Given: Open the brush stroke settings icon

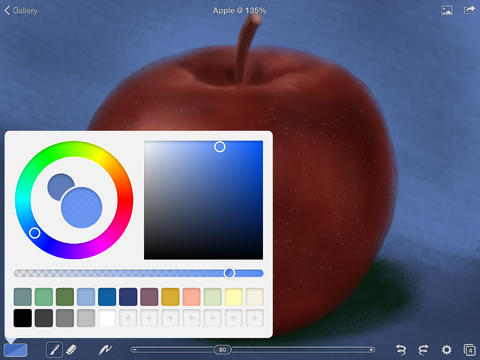Looking at the screenshot, I should [x=105, y=350].
